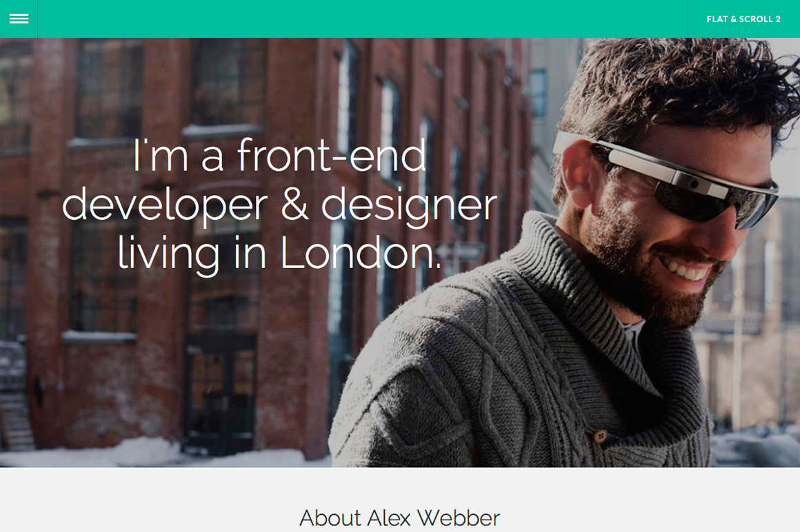
Task: Click the word "Webber" in About heading
Action: click(458, 518)
